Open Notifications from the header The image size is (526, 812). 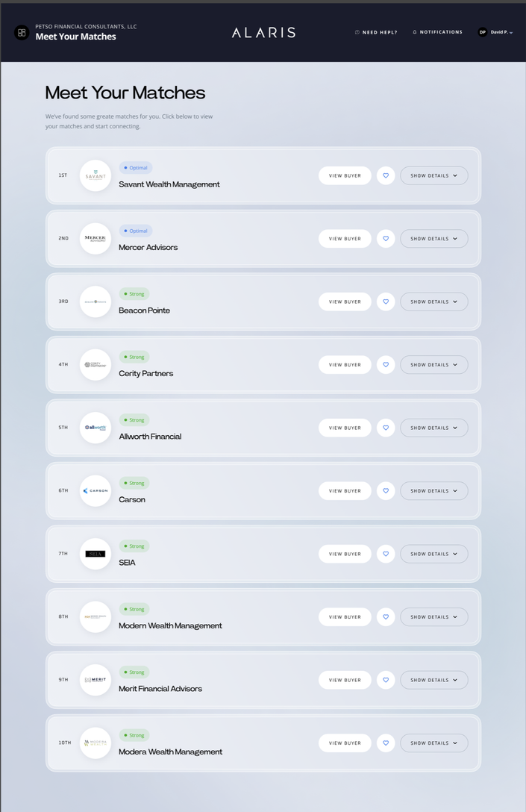[x=437, y=32]
